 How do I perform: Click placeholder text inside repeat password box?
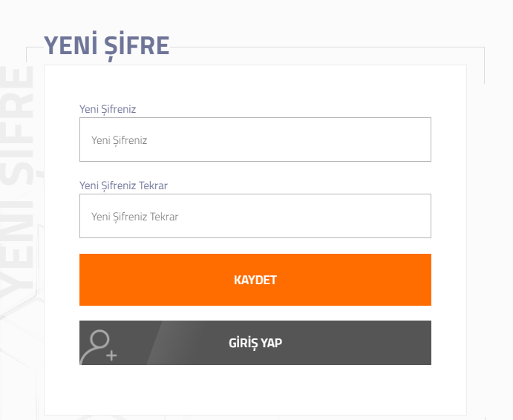point(135,217)
